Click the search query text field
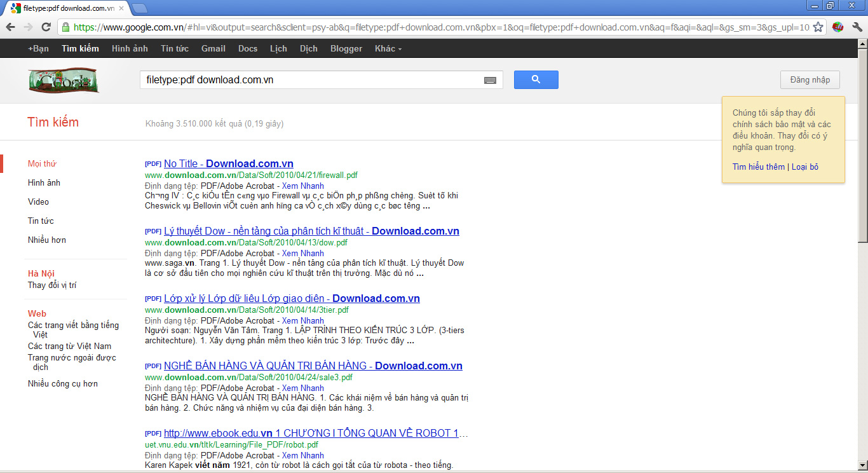 311,80
